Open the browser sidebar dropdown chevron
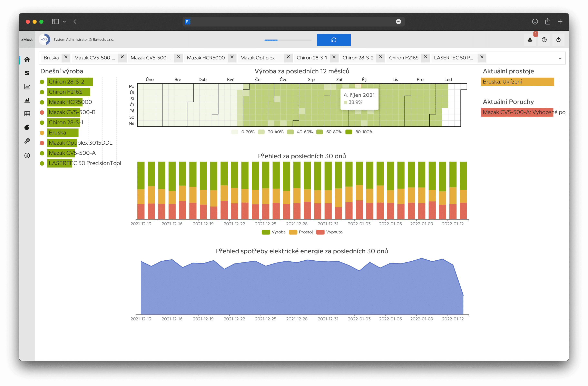 (x=65, y=22)
